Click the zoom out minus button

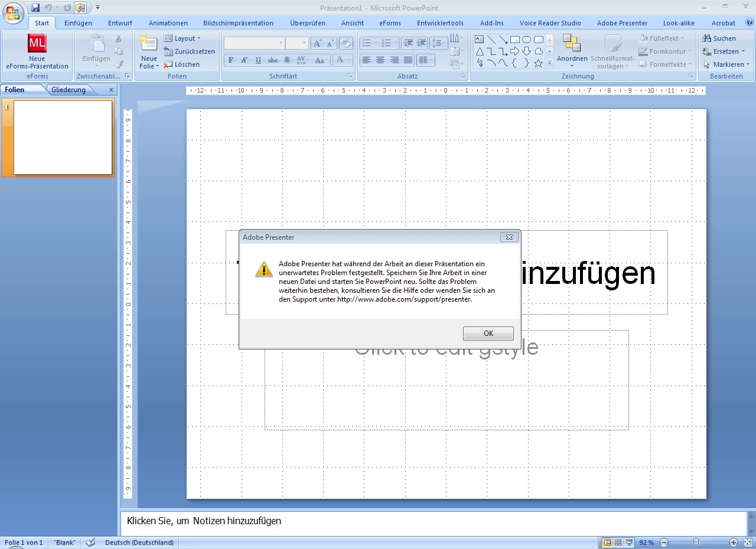(664, 543)
